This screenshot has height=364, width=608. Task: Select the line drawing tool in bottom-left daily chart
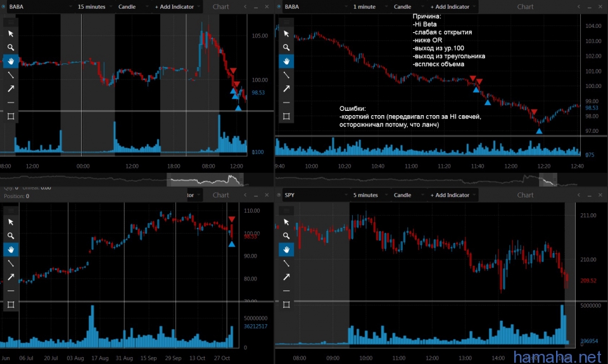coord(11,263)
